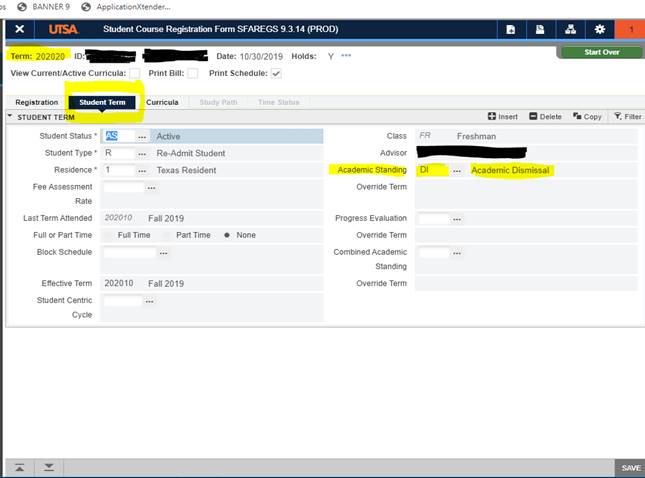Click the Insert record button
The image size is (645, 478).
(x=503, y=116)
